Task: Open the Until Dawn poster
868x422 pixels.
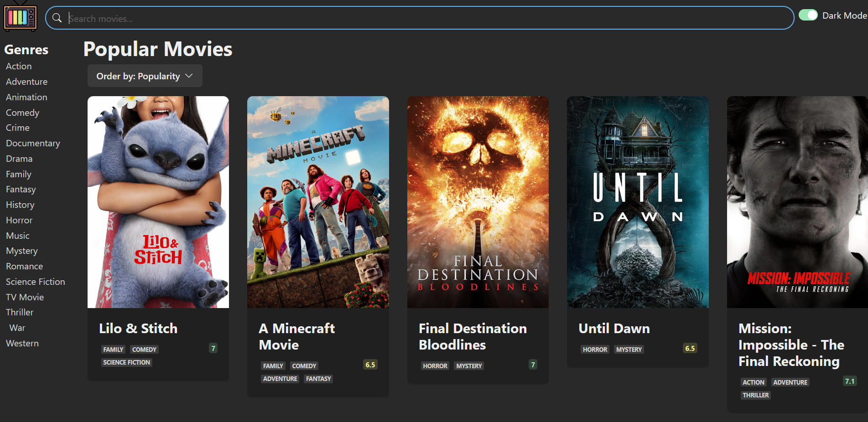Action: pos(638,202)
